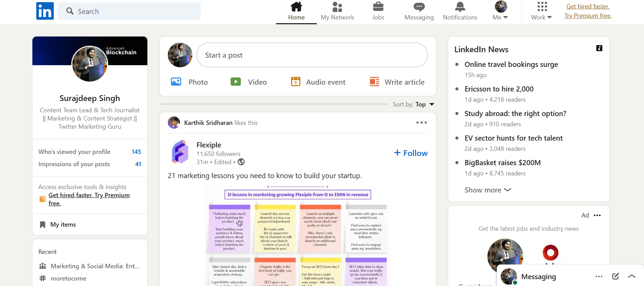The height and width of the screenshot is (286, 644).
Task: Click the Photo icon in post box
Action: (x=176, y=82)
